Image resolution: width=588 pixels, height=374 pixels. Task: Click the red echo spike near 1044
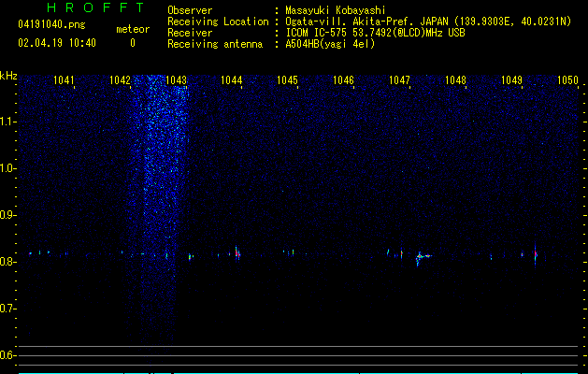click(x=237, y=253)
